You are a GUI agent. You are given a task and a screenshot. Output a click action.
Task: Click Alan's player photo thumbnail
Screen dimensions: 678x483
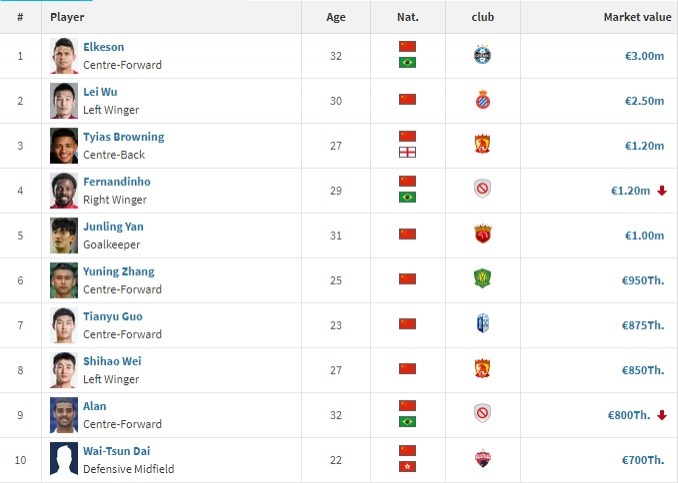pos(64,414)
